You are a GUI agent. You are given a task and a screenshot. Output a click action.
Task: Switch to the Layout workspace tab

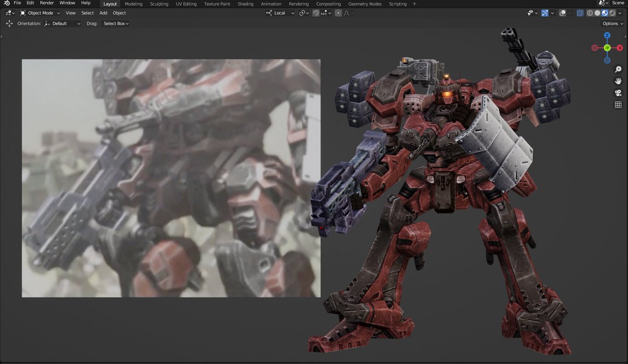tap(110, 4)
